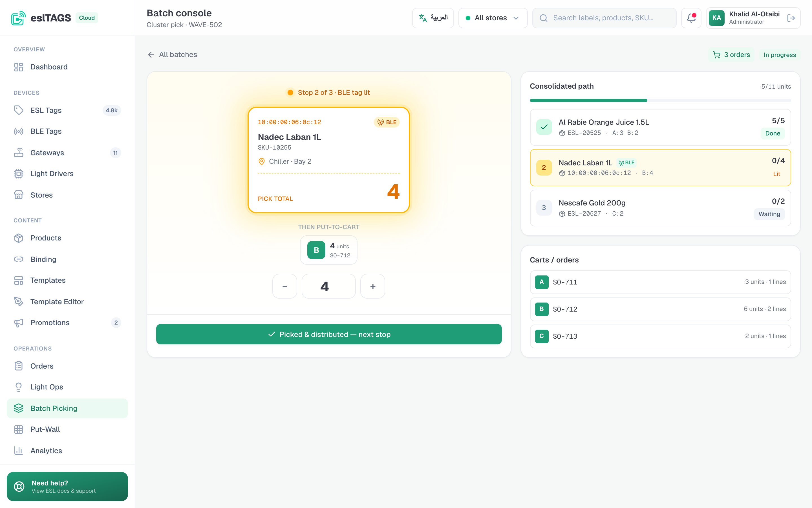Open order SO-713 in cart C
Image resolution: width=812 pixels, height=508 pixels.
tap(660, 336)
